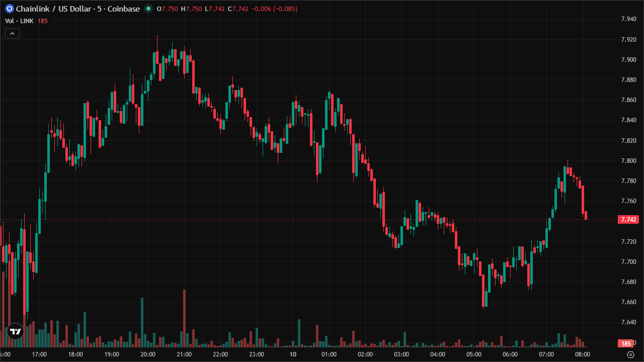Viewport: 644px width, 362px height.
Task: Click the 06:00 time axis label
Action: 510,354
